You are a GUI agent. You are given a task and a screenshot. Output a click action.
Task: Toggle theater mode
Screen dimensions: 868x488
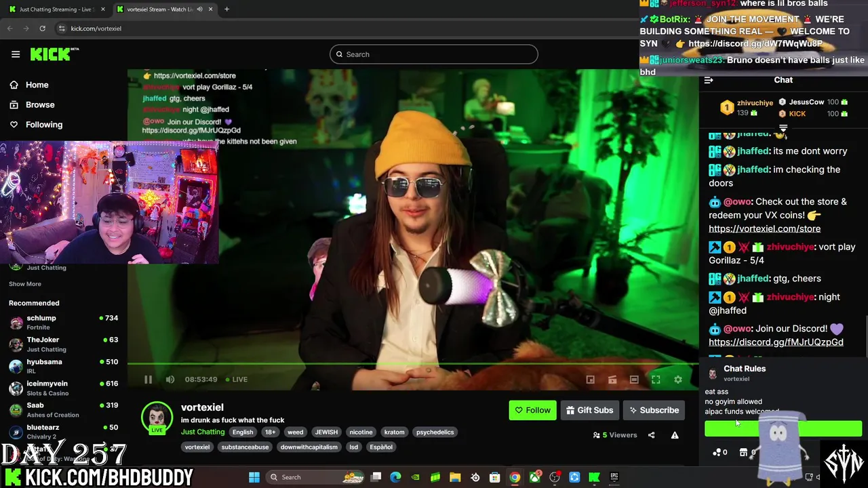(634, 380)
